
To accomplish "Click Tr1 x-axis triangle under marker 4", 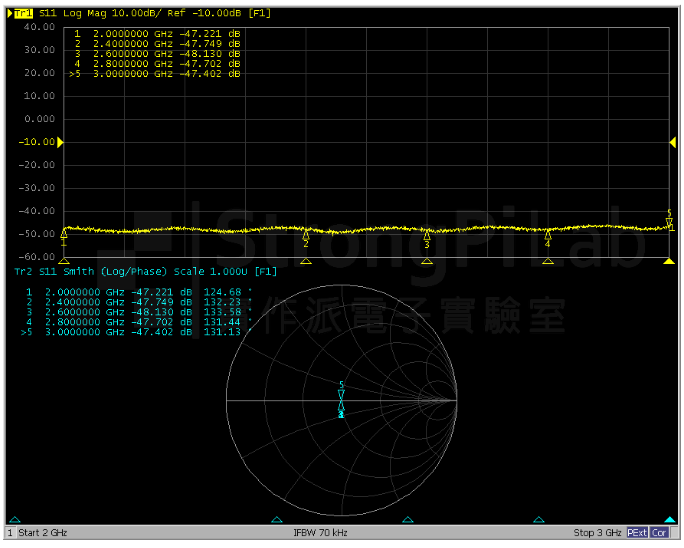I will [x=548, y=261].
